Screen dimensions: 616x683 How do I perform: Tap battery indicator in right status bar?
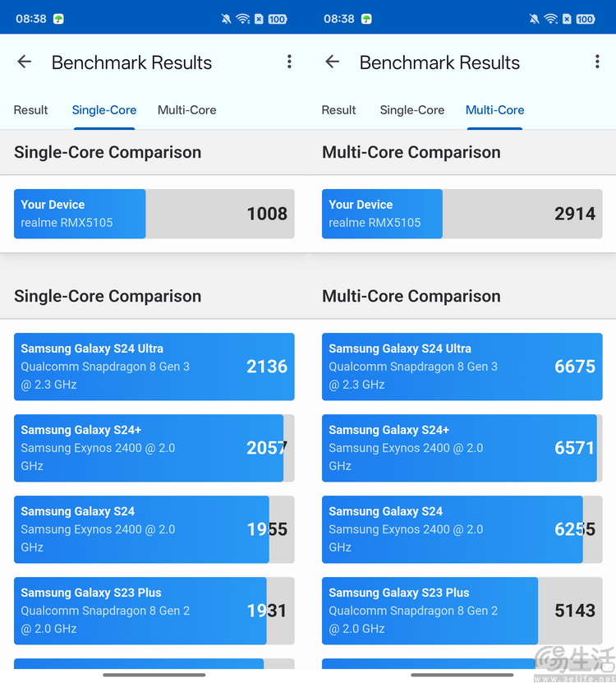tap(585, 19)
